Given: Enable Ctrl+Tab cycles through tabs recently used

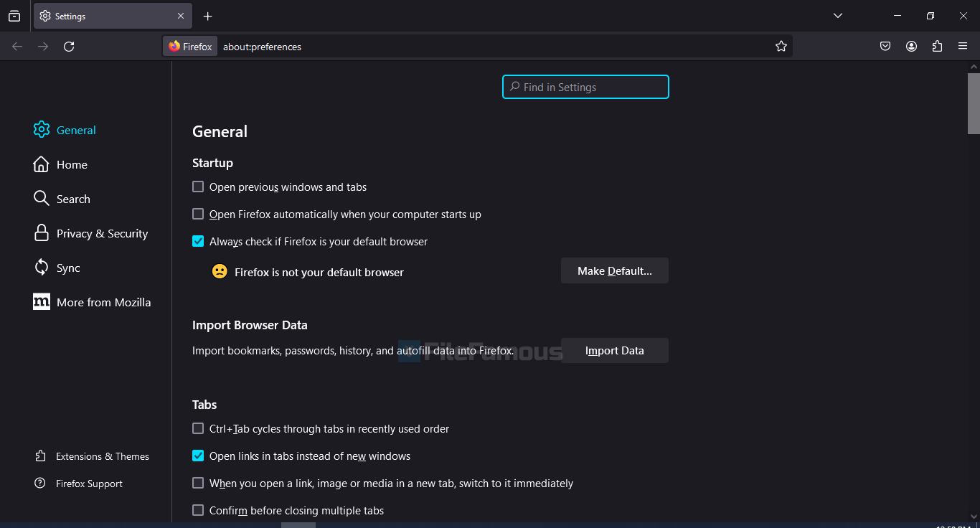Looking at the screenshot, I should [198, 428].
